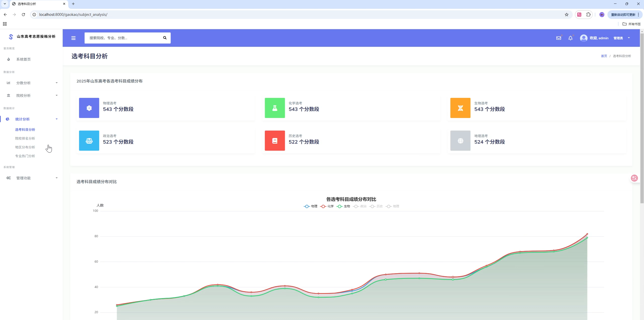Go to 首页 via breadcrumb link
Viewport: 644px width, 320px height.
point(604,56)
